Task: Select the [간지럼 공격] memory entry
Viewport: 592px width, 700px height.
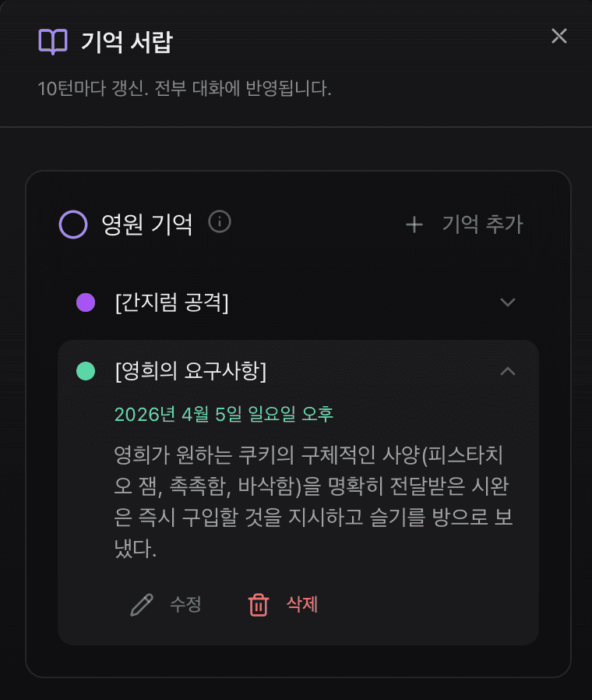Action: 171,302
